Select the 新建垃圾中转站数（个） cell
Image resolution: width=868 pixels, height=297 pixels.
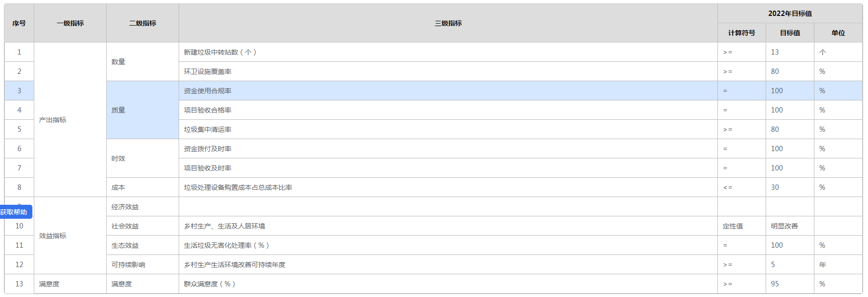click(x=220, y=52)
